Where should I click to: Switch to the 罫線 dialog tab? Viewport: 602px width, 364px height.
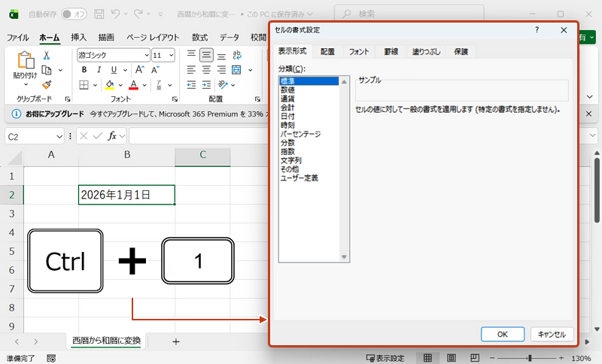click(391, 51)
